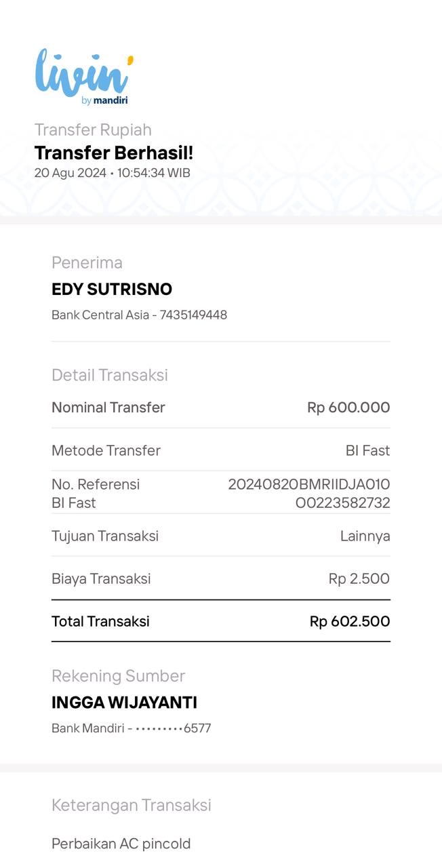Select recipient name EDY SUTRISNO

(112, 290)
